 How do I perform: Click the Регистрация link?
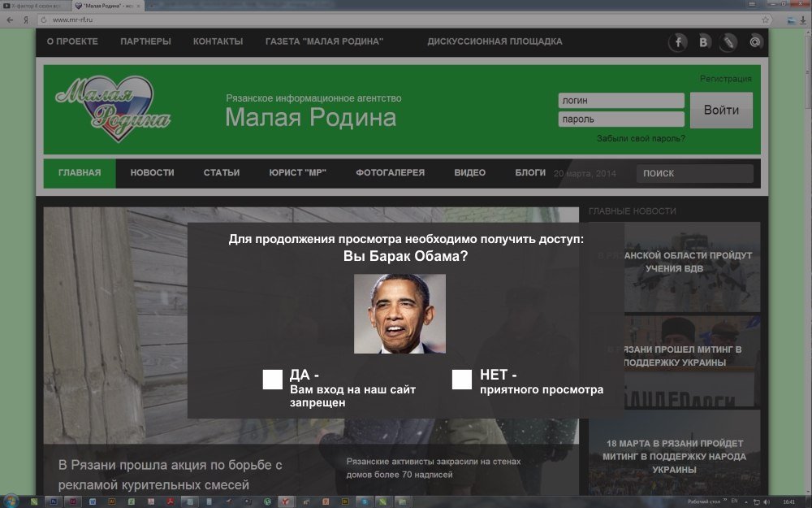pos(725,79)
